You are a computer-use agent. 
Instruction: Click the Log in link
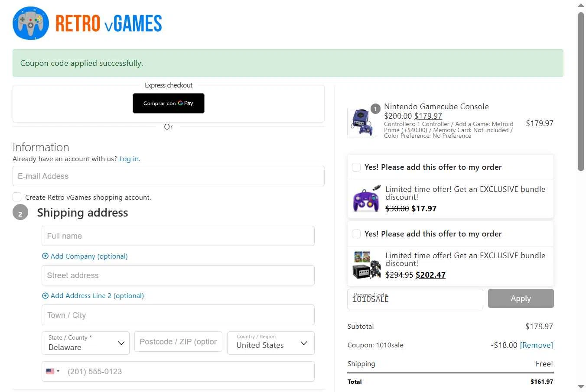pyautogui.click(x=129, y=159)
